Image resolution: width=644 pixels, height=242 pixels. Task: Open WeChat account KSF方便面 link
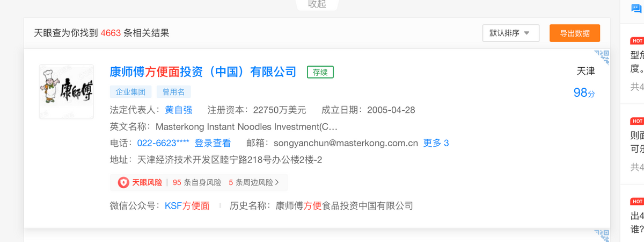click(187, 205)
